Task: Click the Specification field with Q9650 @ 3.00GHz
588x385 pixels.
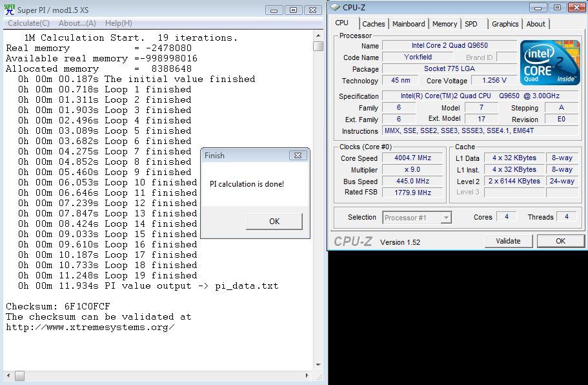Action: [480, 96]
